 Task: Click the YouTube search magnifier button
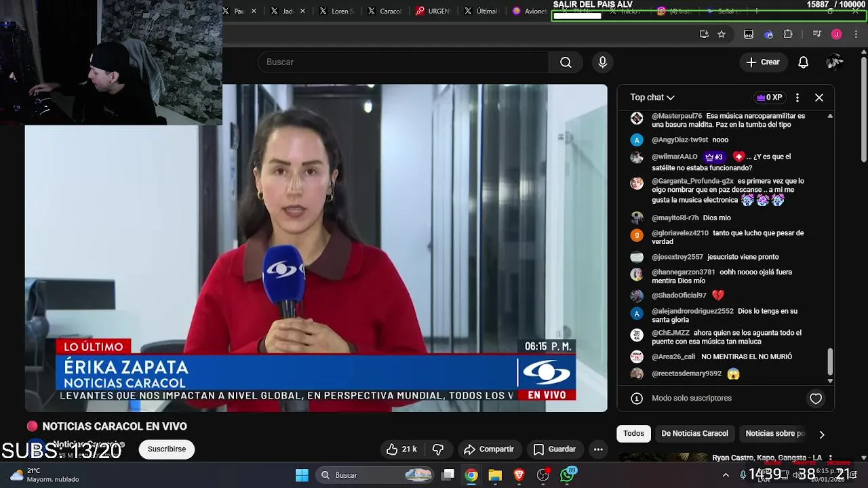566,62
